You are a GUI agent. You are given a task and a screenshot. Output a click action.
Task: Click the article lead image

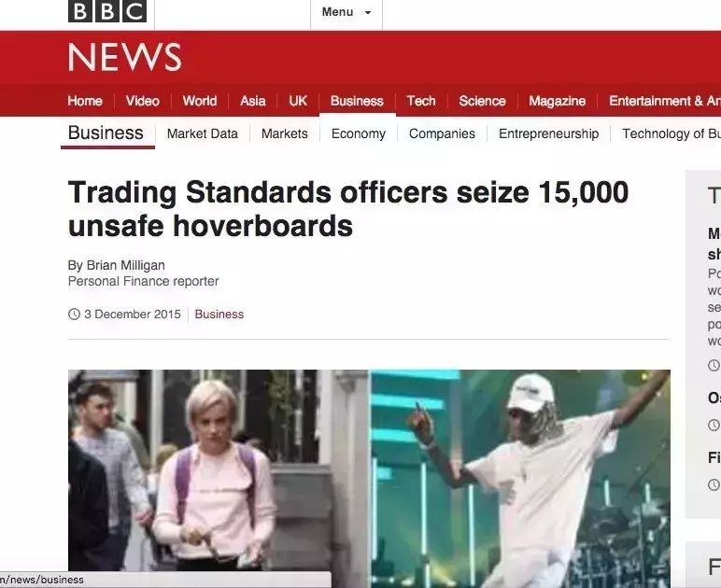tap(369, 479)
